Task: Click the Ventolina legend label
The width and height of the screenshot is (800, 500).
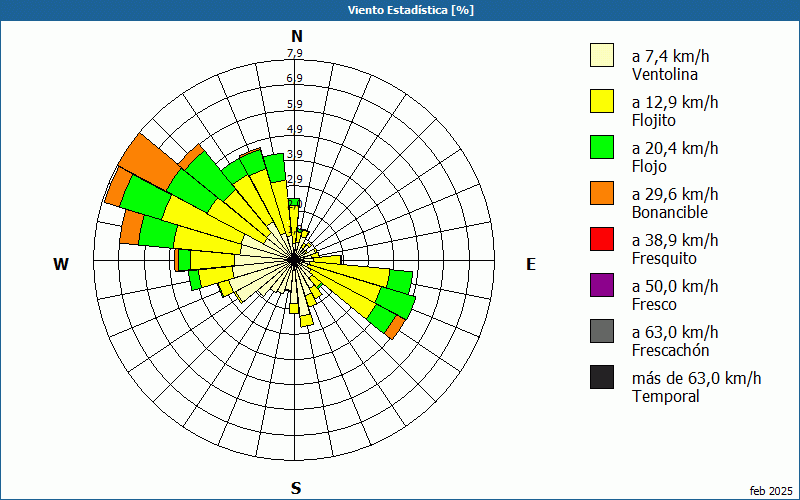Action: [x=665, y=74]
